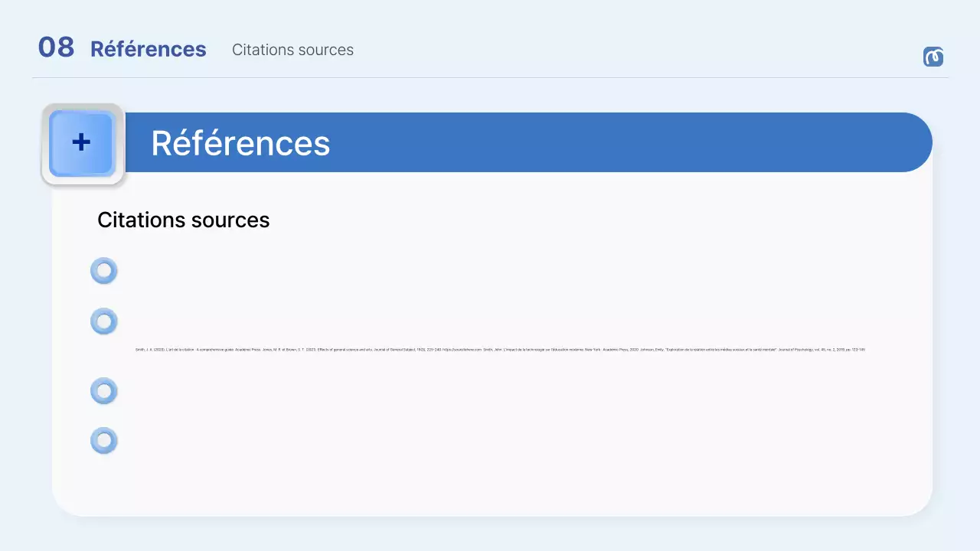
Task: Click the swirl logo in top-right corner
Action: pos(933,57)
